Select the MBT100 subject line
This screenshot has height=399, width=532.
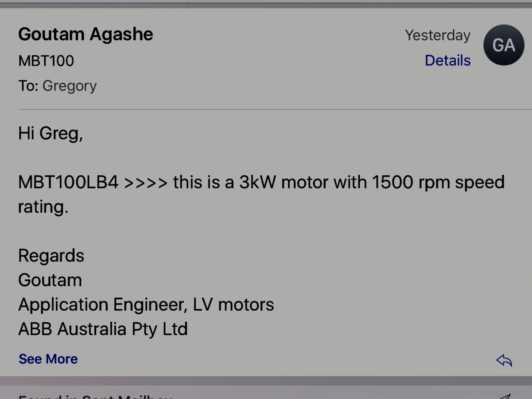click(x=46, y=61)
